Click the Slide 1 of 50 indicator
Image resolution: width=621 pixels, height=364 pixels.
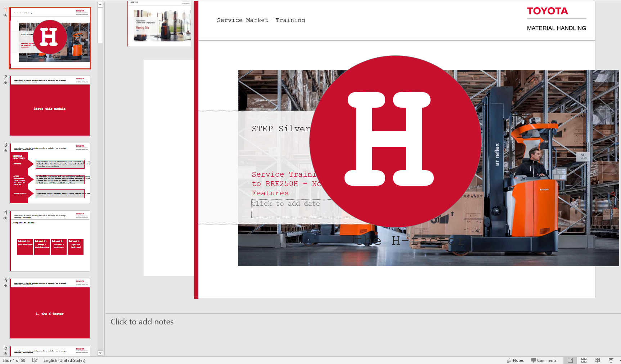14,360
